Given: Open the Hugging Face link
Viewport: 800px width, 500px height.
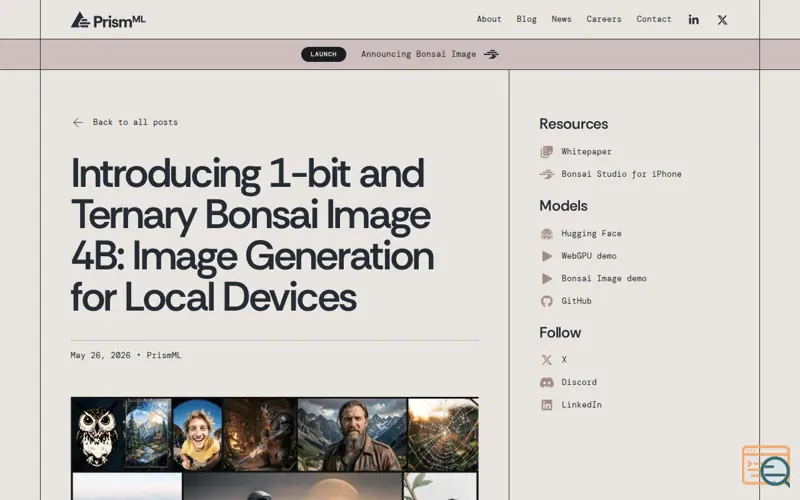Looking at the screenshot, I should pos(591,234).
